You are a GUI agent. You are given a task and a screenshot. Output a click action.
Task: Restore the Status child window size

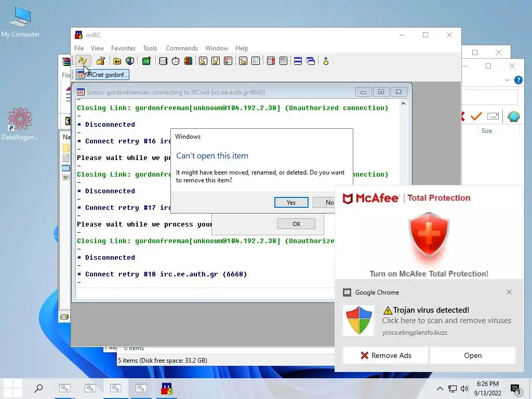point(381,92)
